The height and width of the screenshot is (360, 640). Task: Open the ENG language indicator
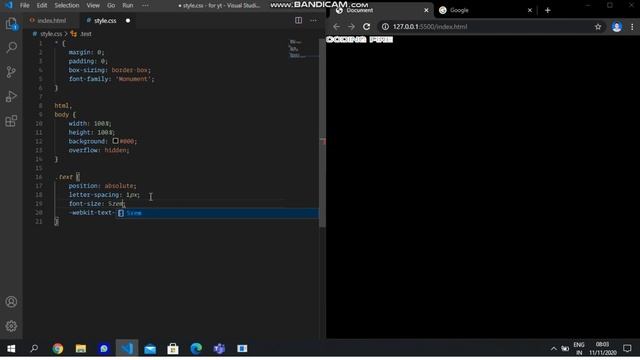tap(579, 349)
